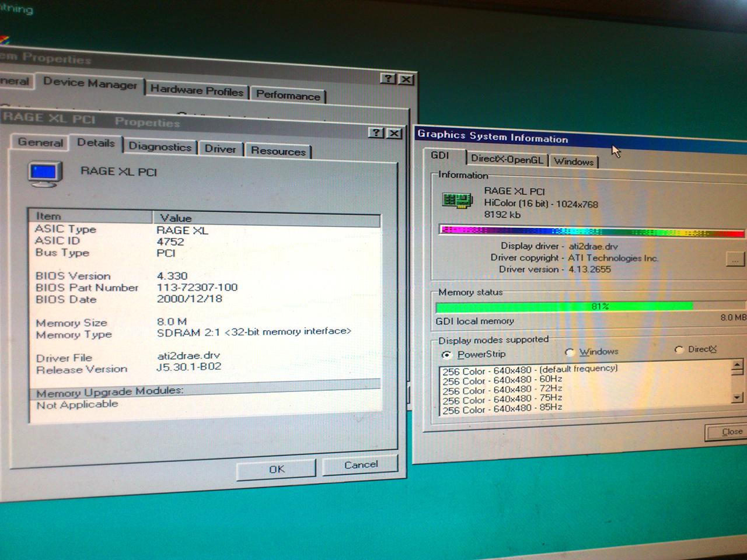Click BIOS Version value 4.330
The width and height of the screenshot is (747, 560).
pos(172,276)
